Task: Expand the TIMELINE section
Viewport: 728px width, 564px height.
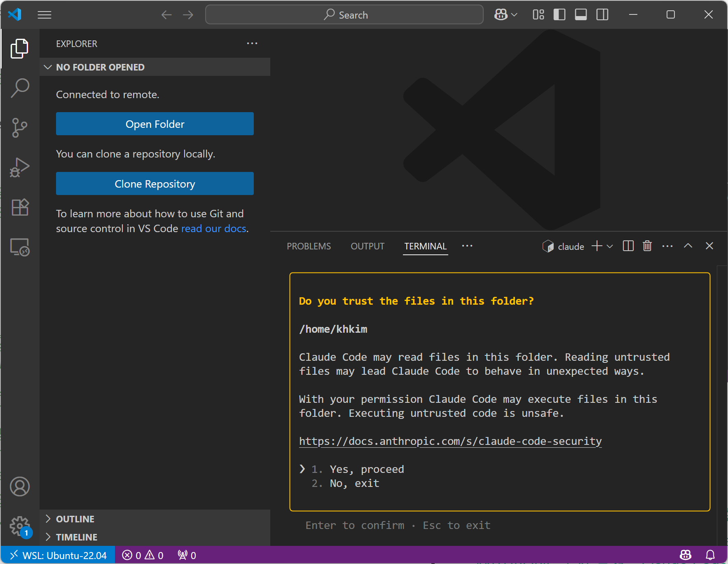Action: pos(155,537)
